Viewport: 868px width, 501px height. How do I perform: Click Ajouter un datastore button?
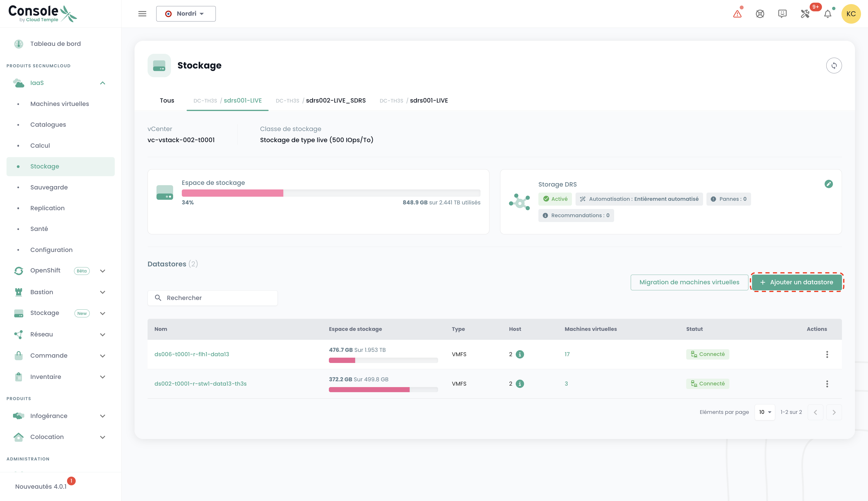point(797,282)
